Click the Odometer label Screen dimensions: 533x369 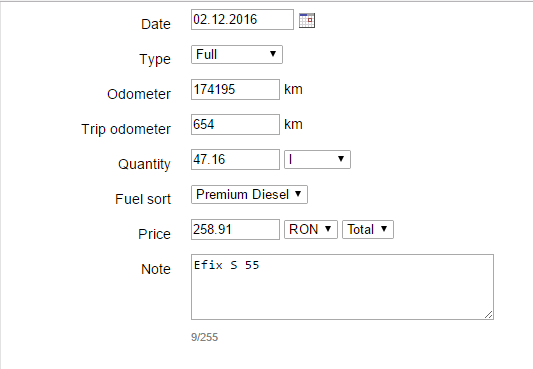click(x=139, y=94)
